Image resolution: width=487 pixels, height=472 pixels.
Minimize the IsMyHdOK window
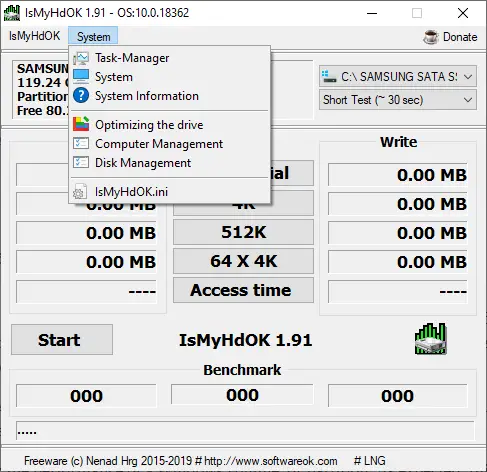[x=372, y=13]
